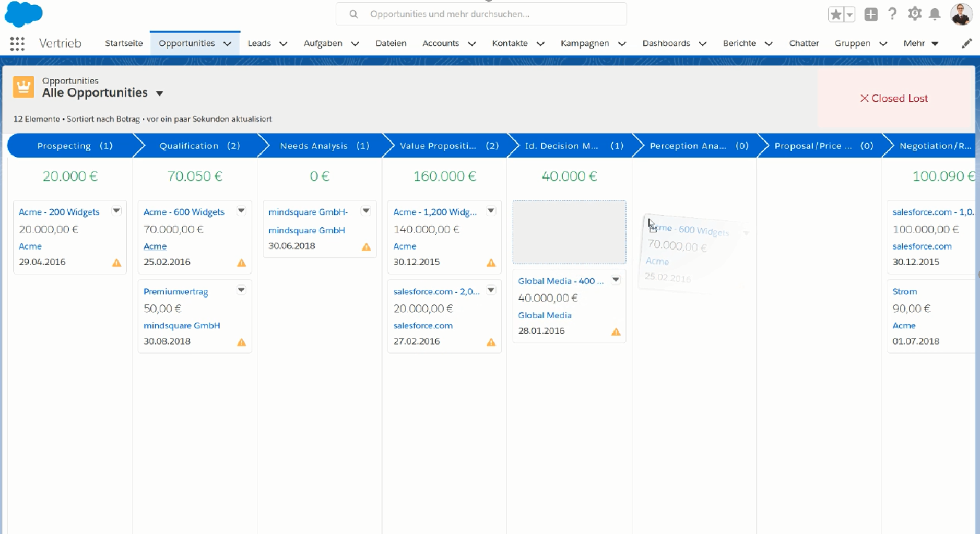Click warning icon on Acme - 600 Widgets card

[241, 263]
